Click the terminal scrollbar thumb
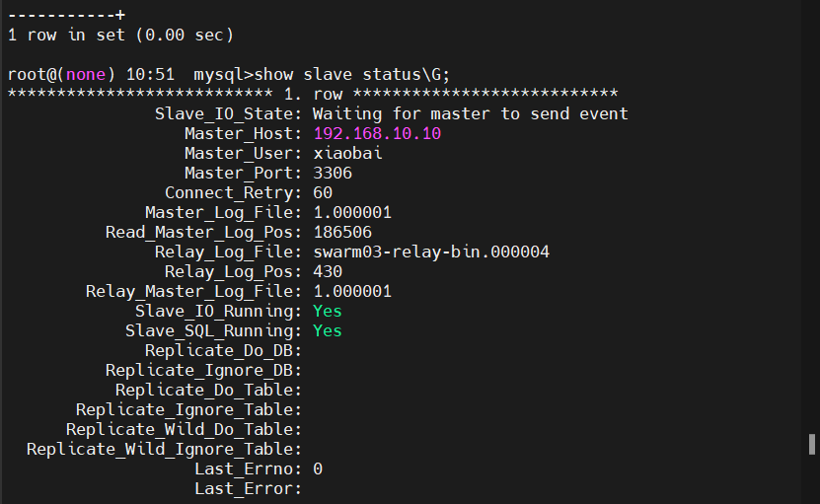Screen dimensions: 820x504 pos(812,445)
